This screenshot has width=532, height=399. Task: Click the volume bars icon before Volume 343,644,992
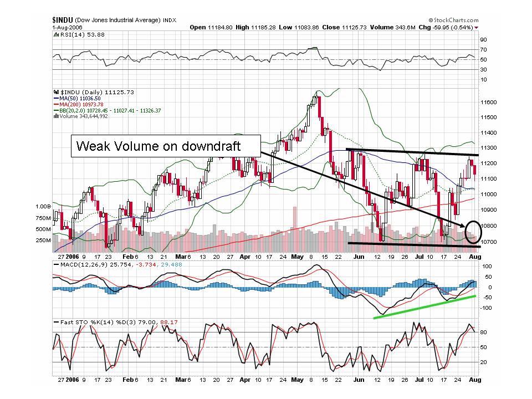[56, 116]
